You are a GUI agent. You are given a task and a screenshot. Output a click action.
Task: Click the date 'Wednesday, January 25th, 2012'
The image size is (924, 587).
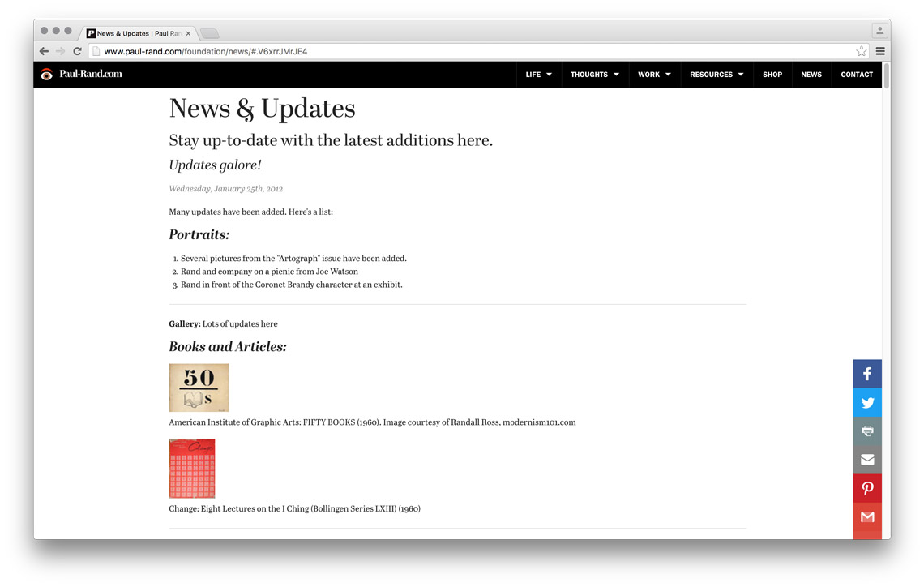(x=225, y=189)
